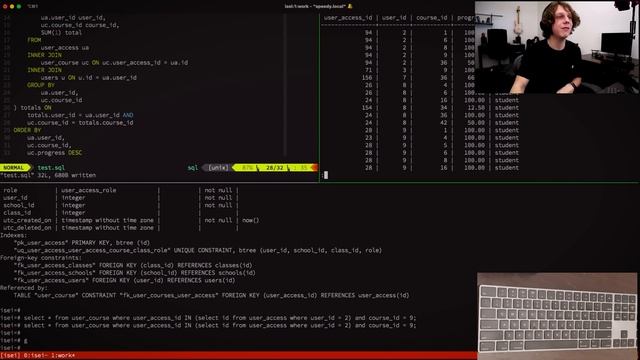The width and height of the screenshot is (640, 360).
Task: Click the "Referenced by:" heading
Action: pyautogui.click(x=24, y=288)
